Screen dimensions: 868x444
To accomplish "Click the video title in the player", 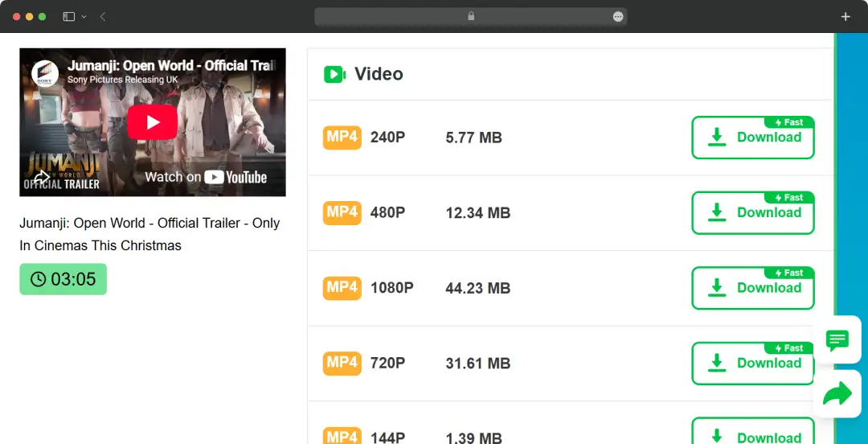I will tap(171, 65).
